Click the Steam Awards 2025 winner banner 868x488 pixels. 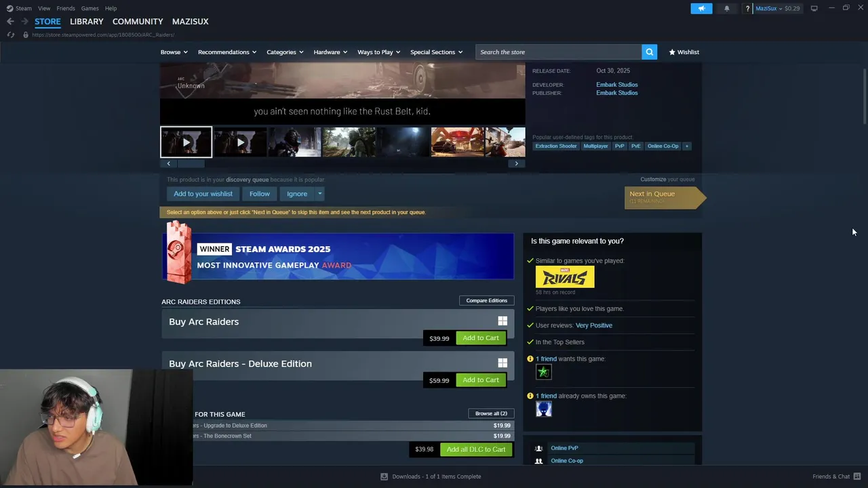(338, 256)
